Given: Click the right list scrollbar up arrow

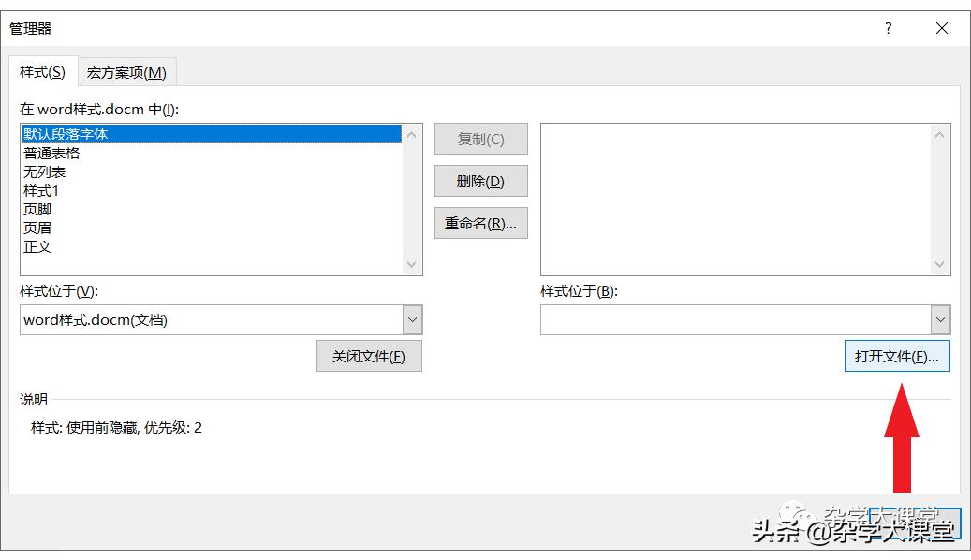Looking at the screenshot, I should point(940,134).
